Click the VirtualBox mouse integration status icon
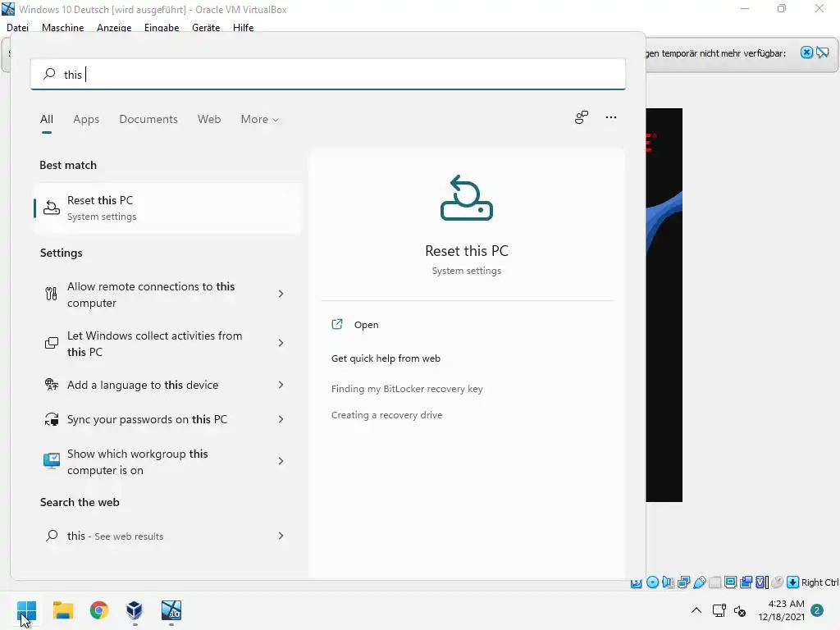 coord(778,582)
